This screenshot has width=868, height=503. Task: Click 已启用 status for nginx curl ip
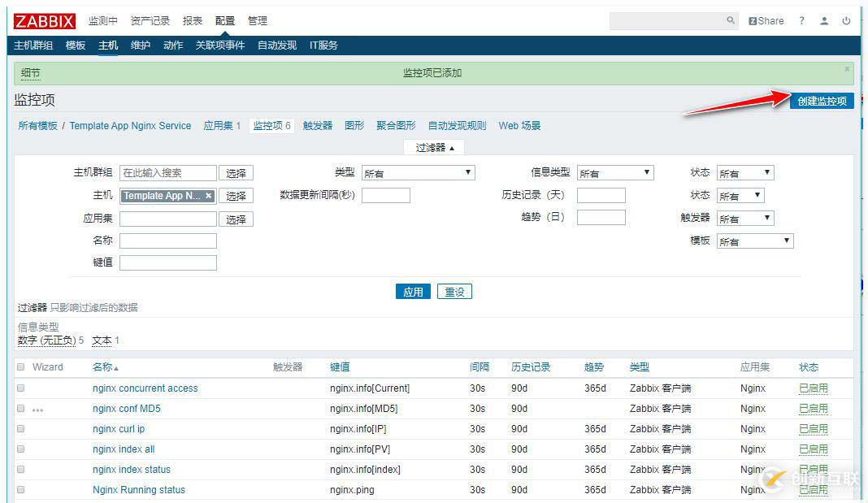pyautogui.click(x=814, y=429)
